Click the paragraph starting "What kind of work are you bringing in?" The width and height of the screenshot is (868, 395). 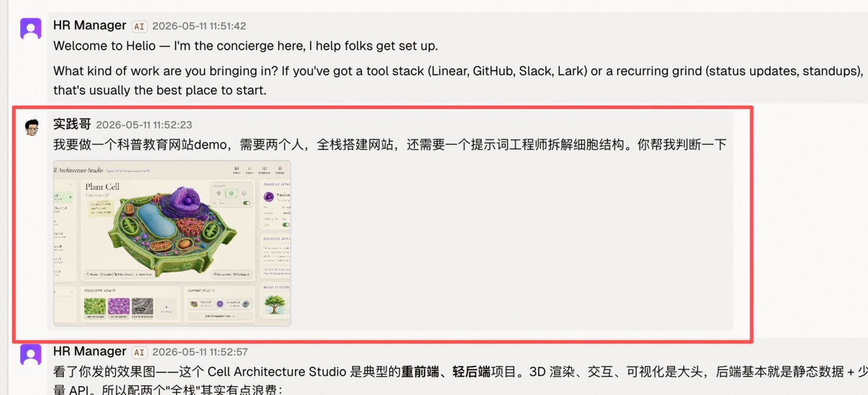coord(458,80)
